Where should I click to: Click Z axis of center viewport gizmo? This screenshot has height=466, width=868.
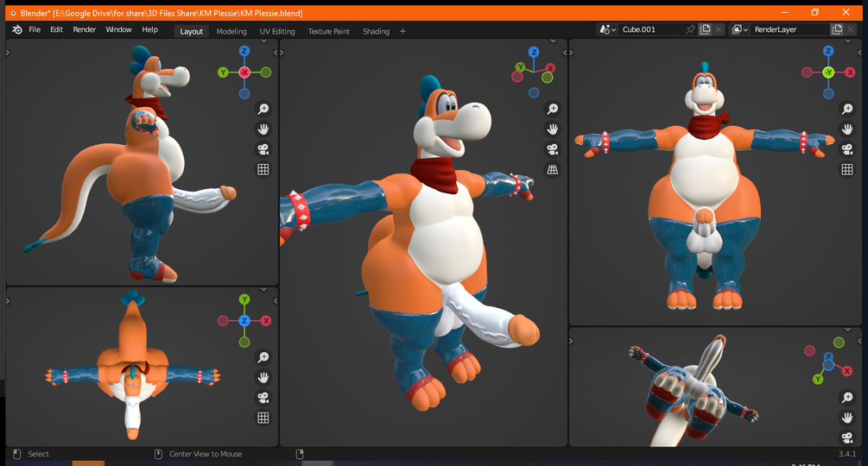pyautogui.click(x=534, y=52)
